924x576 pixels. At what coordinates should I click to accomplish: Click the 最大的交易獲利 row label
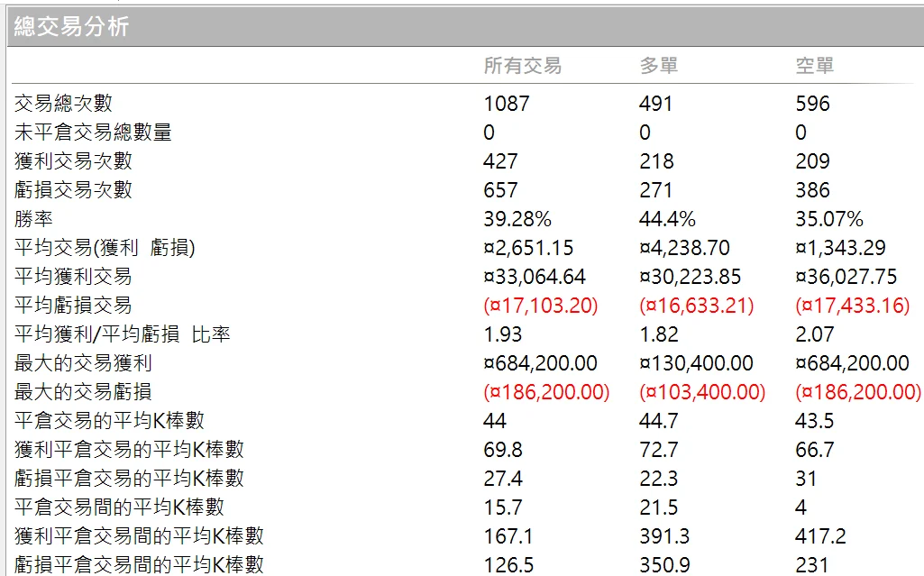point(83,362)
